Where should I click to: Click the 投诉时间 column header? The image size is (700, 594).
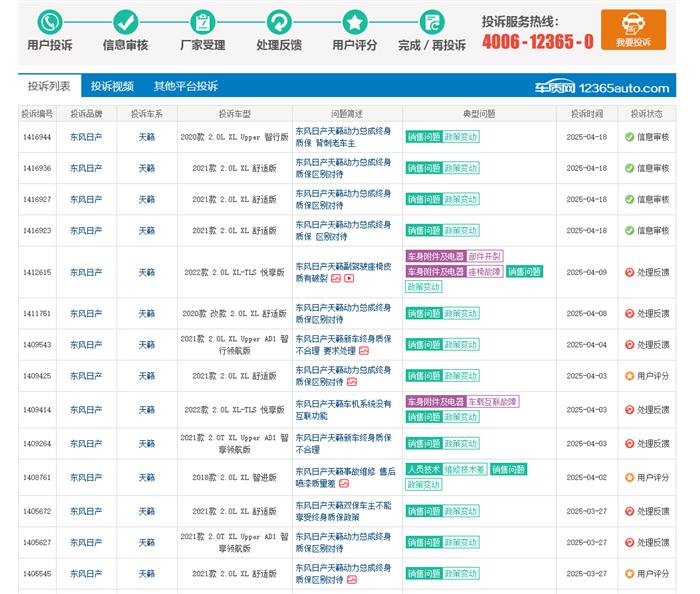point(587,114)
